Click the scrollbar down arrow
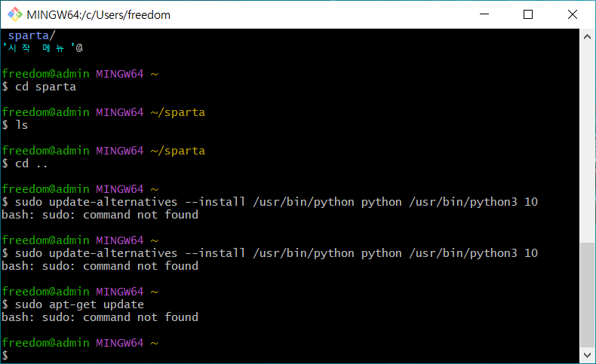This screenshot has width=596, height=364. point(587,355)
